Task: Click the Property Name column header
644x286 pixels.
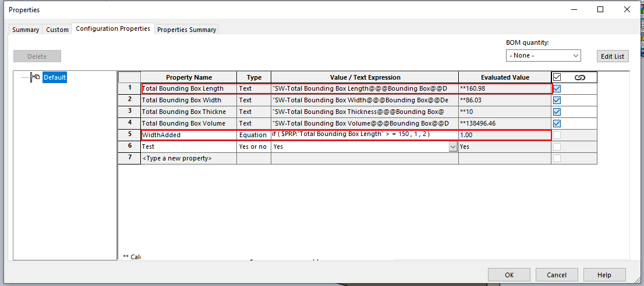Action: (189, 77)
